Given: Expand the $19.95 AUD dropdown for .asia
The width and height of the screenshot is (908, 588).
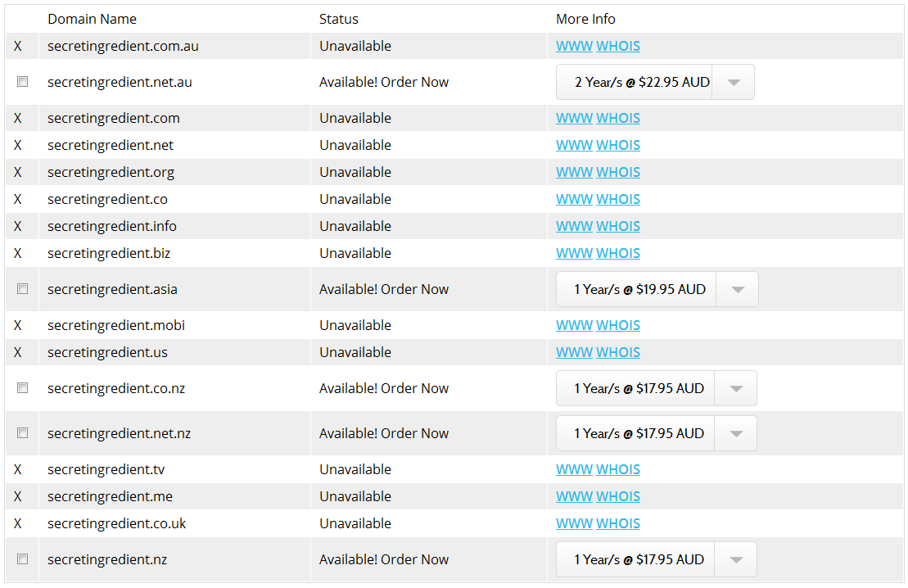Looking at the screenshot, I should [x=737, y=290].
